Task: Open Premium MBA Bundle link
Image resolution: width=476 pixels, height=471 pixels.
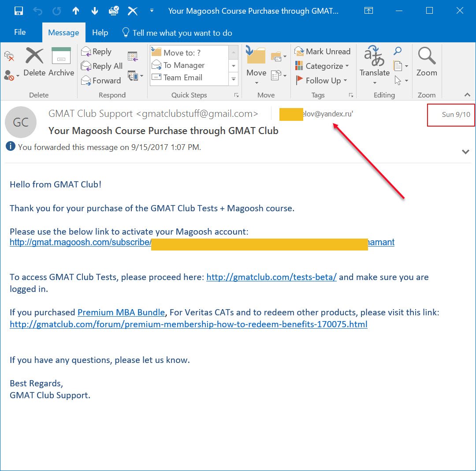Action: (121, 313)
